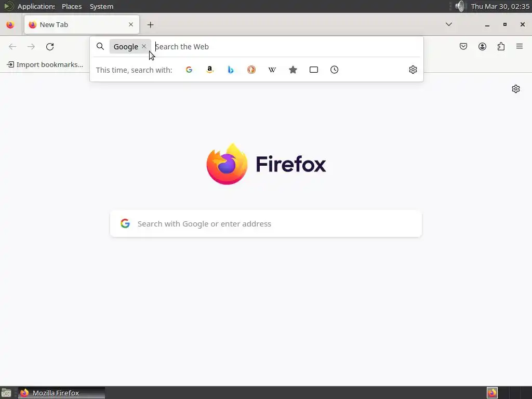
Task: Open the Applications menu
Action: tap(36, 6)
